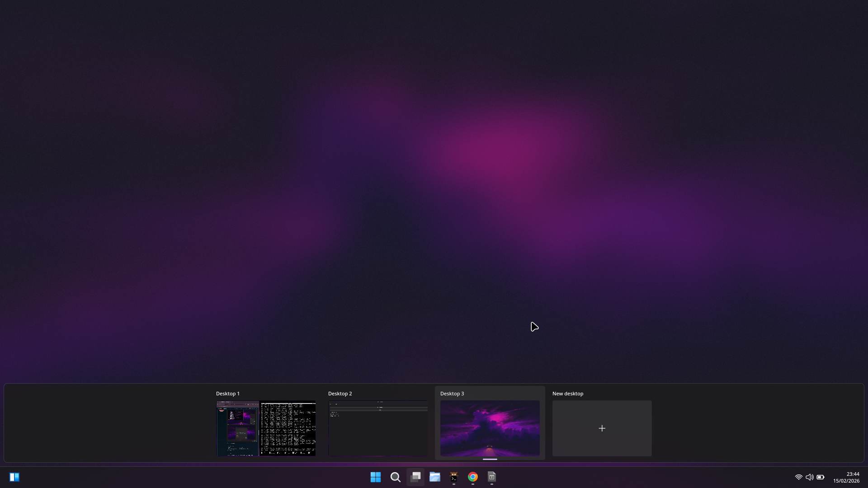Click the volume speaker tray icon
Screen dimensions: 868x488
click(x=809, y=477)
